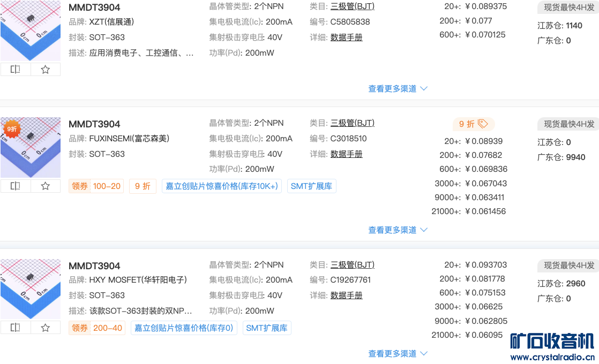599x364 pixels.
Task: Select 江苏仓: 2960 stock value
Action: (576, 284)
